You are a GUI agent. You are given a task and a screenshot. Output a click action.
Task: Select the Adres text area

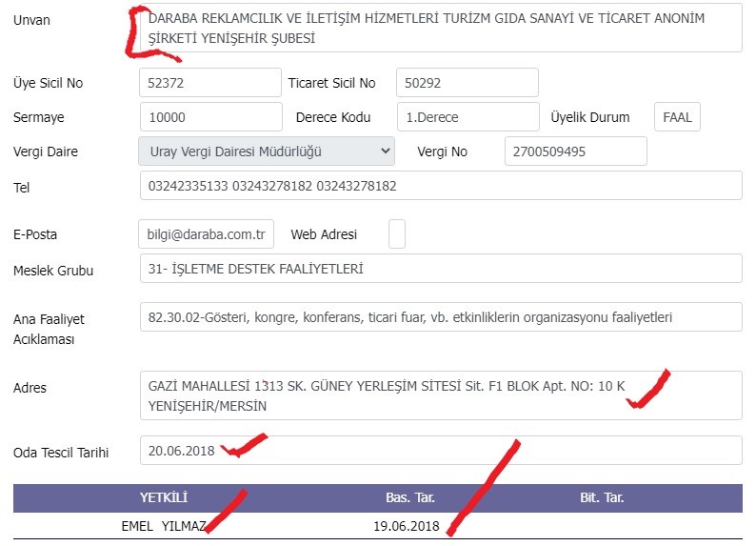[441, 395]
